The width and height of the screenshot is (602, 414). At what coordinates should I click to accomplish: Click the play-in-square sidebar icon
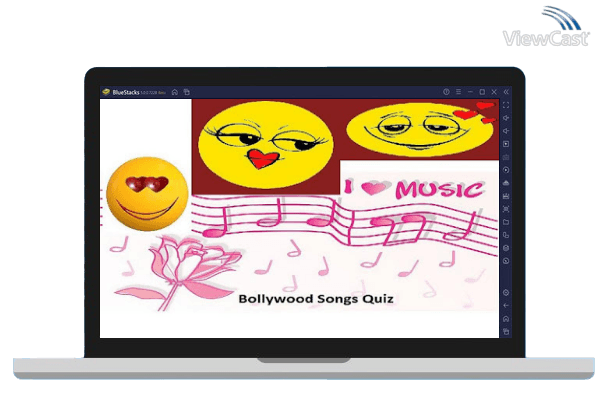tap(506, 144)
